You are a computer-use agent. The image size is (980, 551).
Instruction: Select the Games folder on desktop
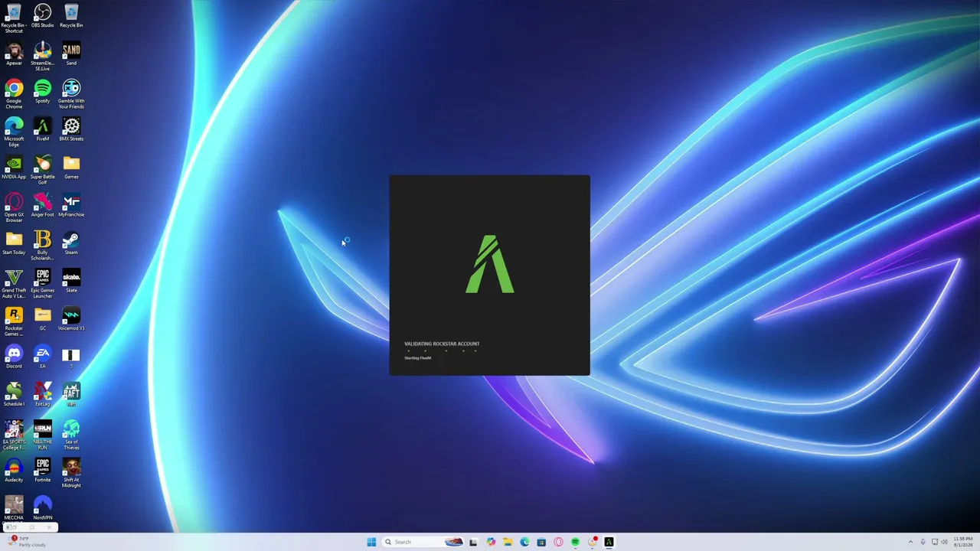tap(71, 167)
